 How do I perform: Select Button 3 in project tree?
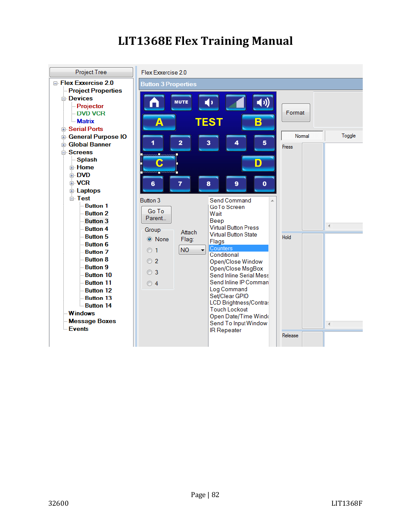[97, 221]
